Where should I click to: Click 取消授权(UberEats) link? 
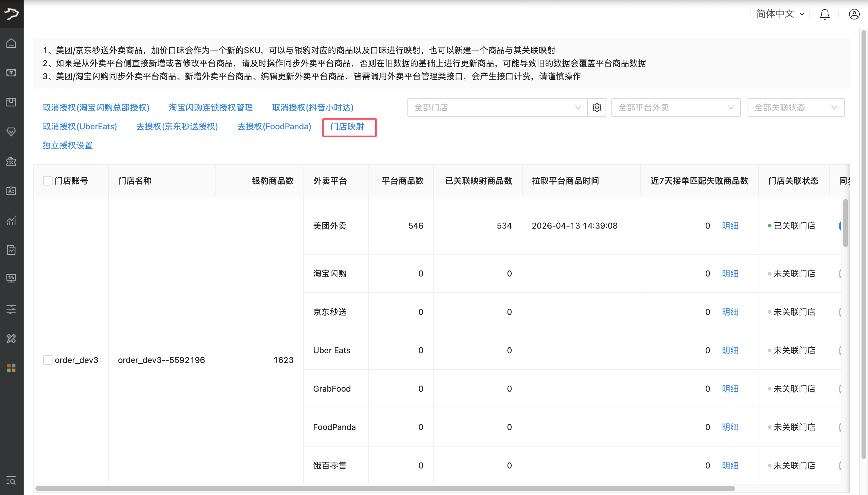coord(80,126)
